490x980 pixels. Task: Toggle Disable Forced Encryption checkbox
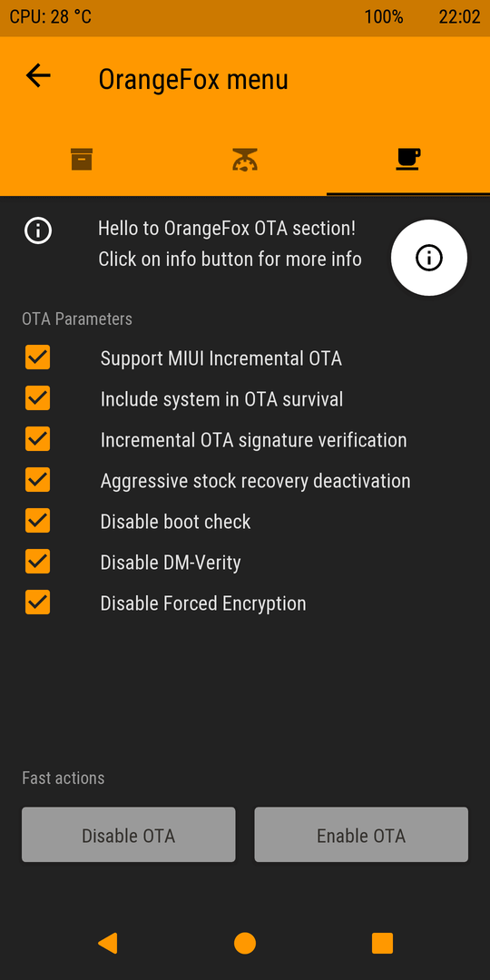click(37, 603)
